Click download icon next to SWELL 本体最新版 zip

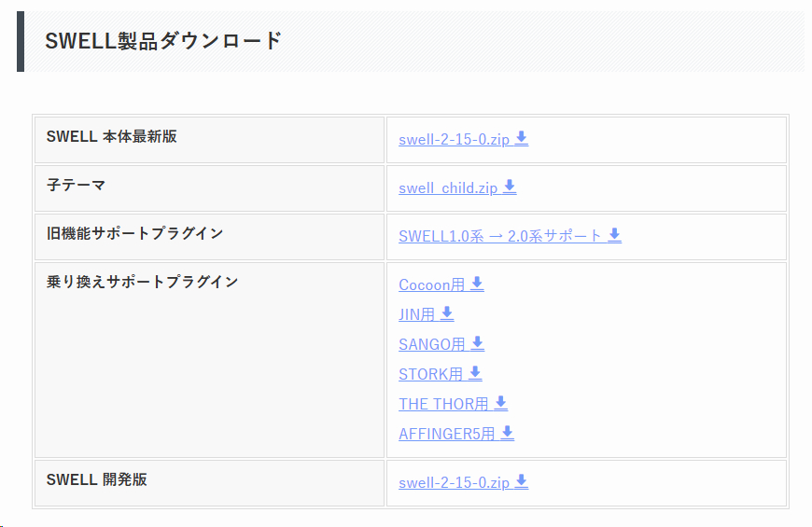(522, 139)
